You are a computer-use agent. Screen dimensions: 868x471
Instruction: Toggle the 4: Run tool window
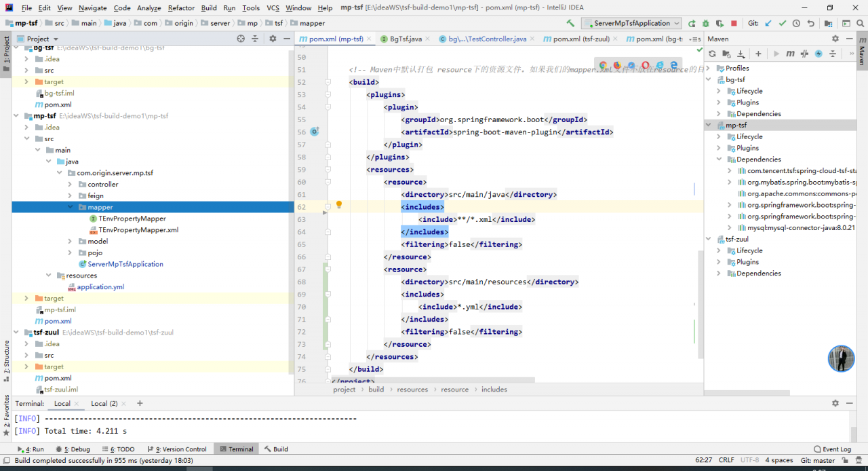click(x=31, y=449)
